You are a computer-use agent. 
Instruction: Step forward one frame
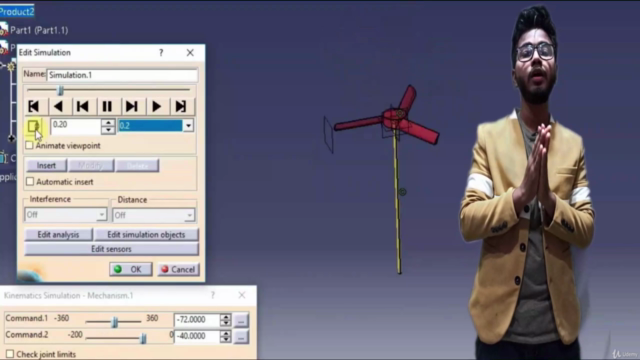click(131, 107)
